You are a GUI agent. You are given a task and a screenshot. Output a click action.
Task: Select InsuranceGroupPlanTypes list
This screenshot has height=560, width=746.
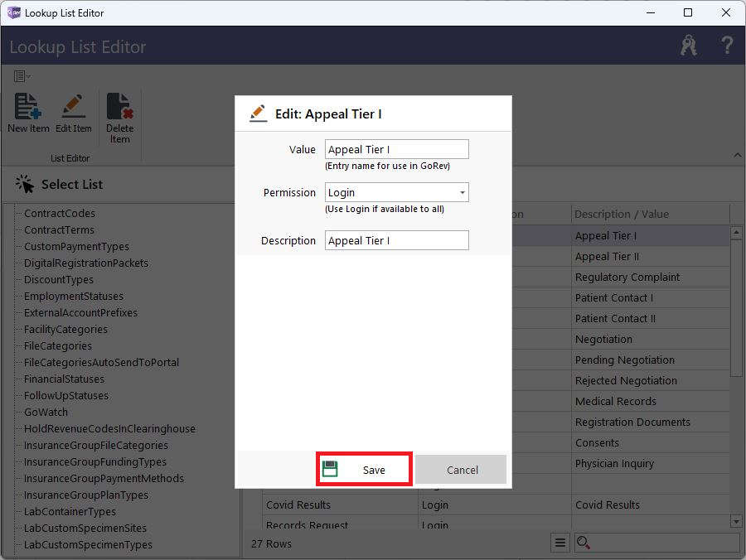coord(86,495)
